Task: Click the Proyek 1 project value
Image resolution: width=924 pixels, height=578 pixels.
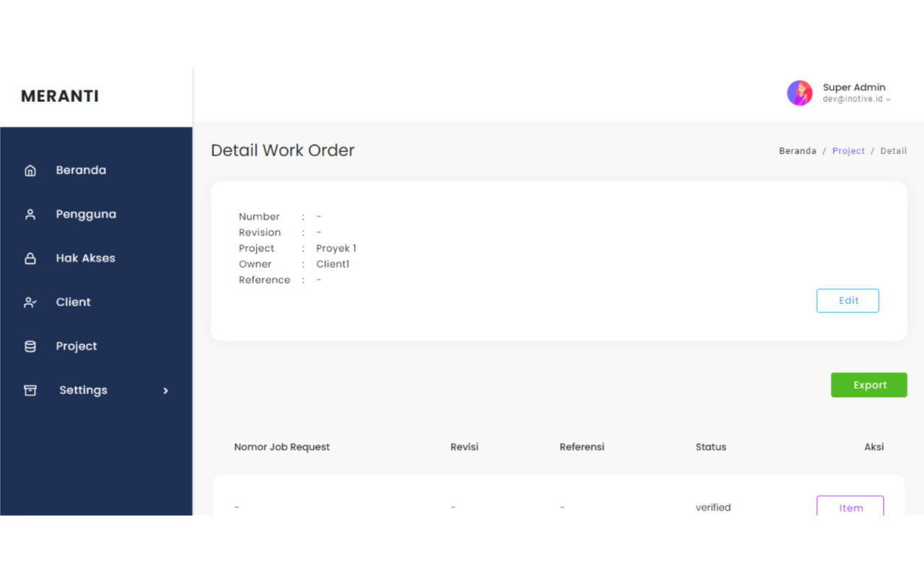Action: (x=336, y=249)
